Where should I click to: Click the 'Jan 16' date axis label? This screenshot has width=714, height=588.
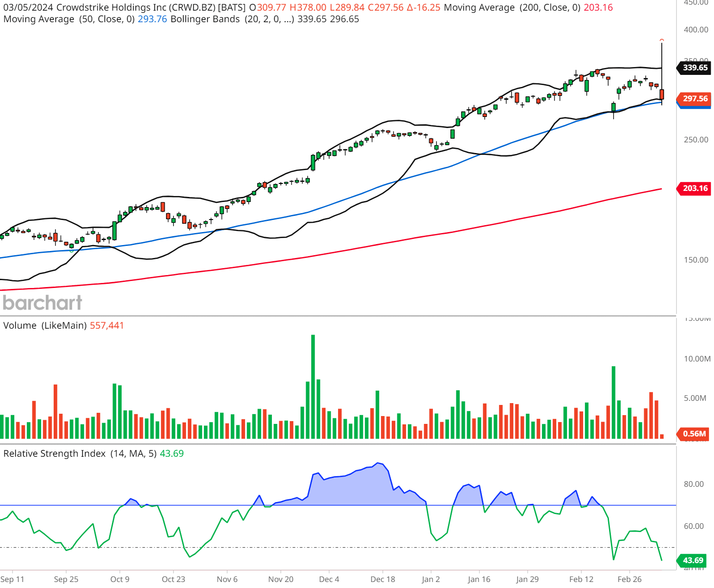tap(479, 579)
